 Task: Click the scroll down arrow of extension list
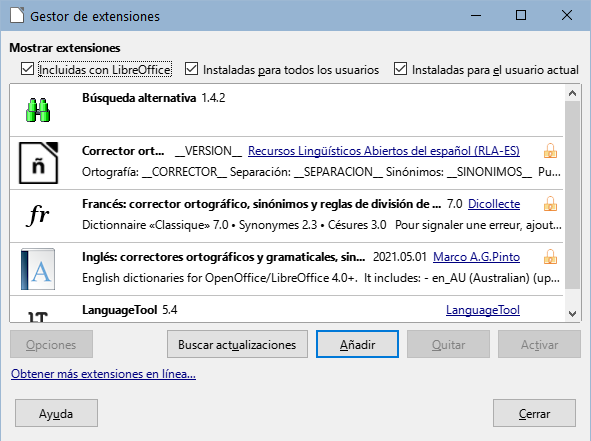click(x=573, y=313)
